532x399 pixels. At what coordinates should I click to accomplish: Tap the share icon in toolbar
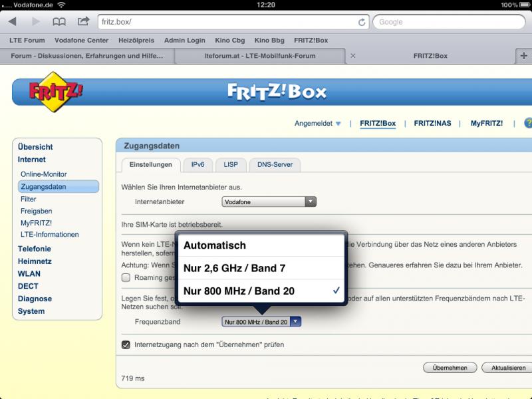click(x=83, y=21)
